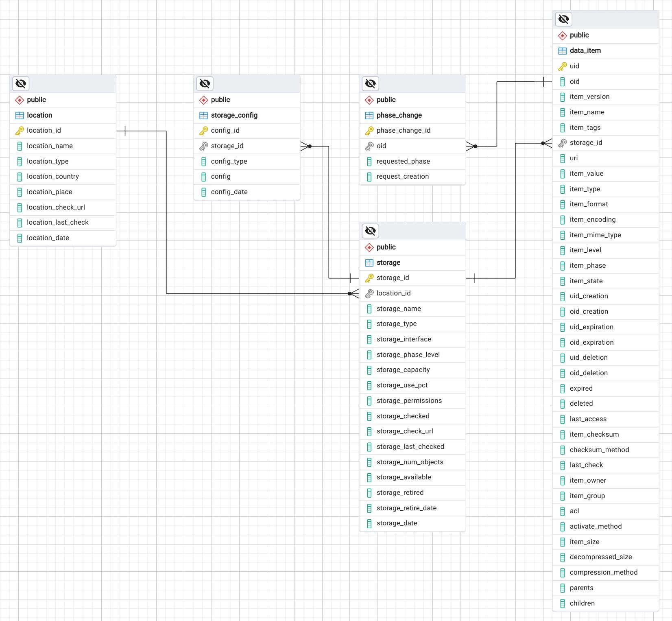Screen dimensions: 672x621
Task: Toggle column details on the storage_config table
Action: point(205,84)
